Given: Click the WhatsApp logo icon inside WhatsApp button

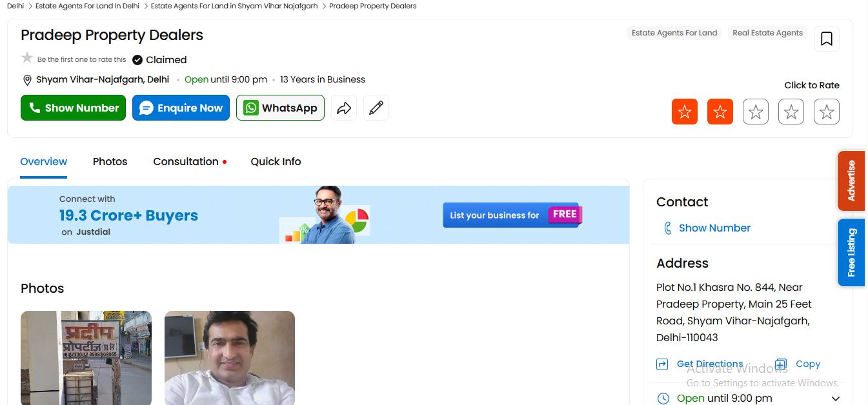Looking at the screenshot, I should [250, 108].
